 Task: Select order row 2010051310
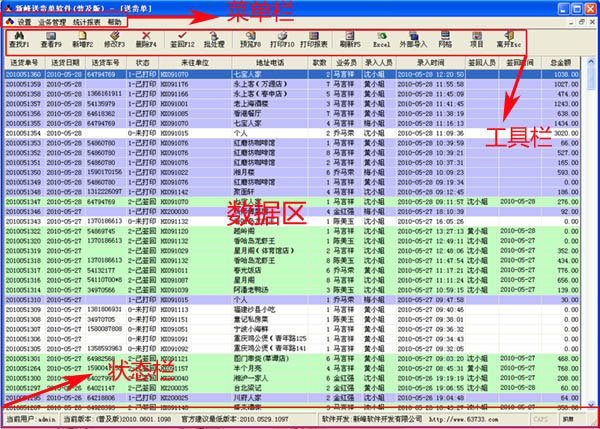coord(292,300)
